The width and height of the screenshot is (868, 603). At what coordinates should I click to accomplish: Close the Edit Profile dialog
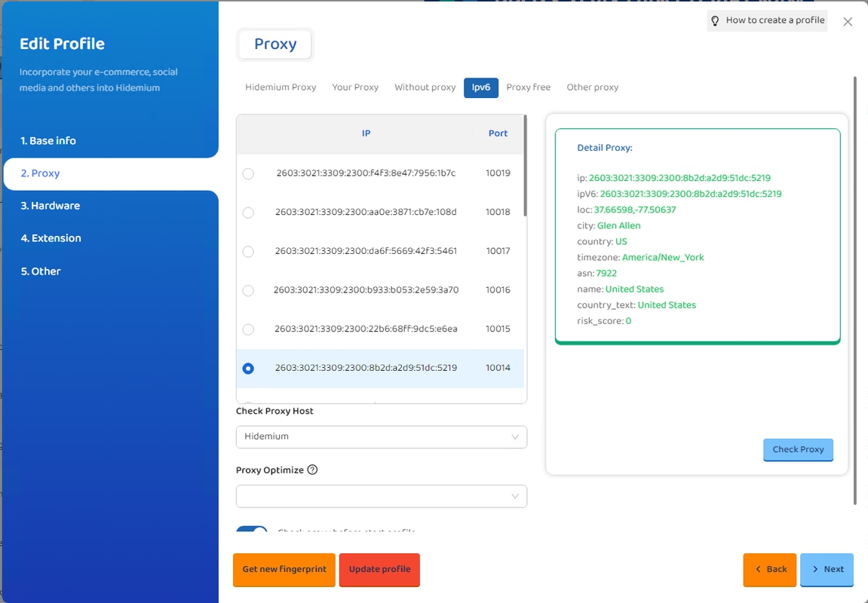(848, 22)
